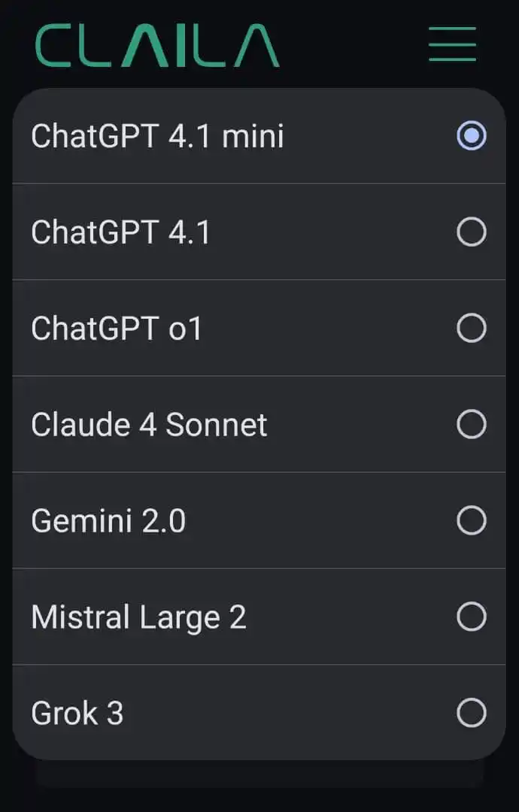Select the ChatGPT 4.1 radio button
The height and width of the screenshot is (812, 519).
coord(472,232)
